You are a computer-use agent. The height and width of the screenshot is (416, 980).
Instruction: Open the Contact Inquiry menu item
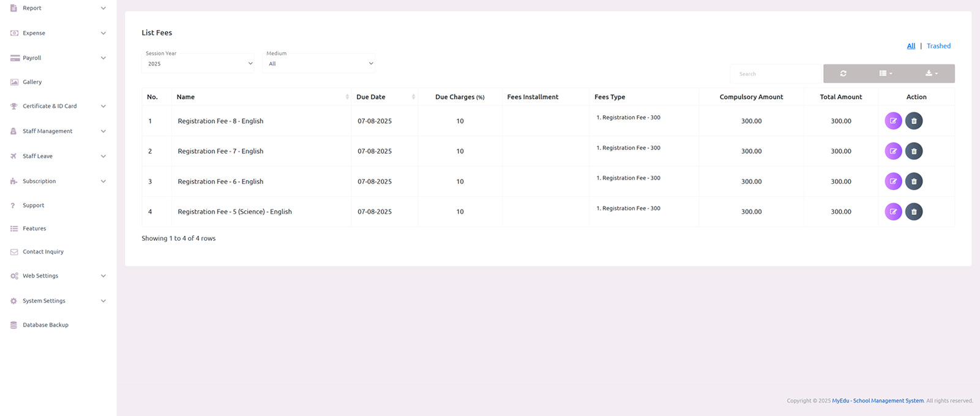[x=43, y=252]
